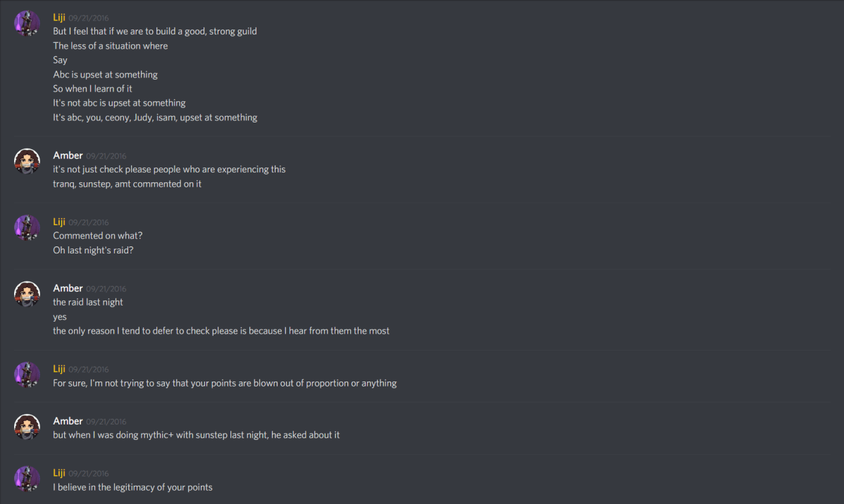Open Amber's username on her first message

[68, 155]
